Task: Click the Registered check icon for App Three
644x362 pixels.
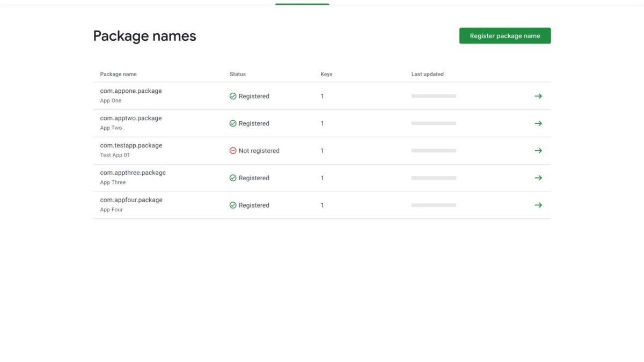Action: (233, 178)
